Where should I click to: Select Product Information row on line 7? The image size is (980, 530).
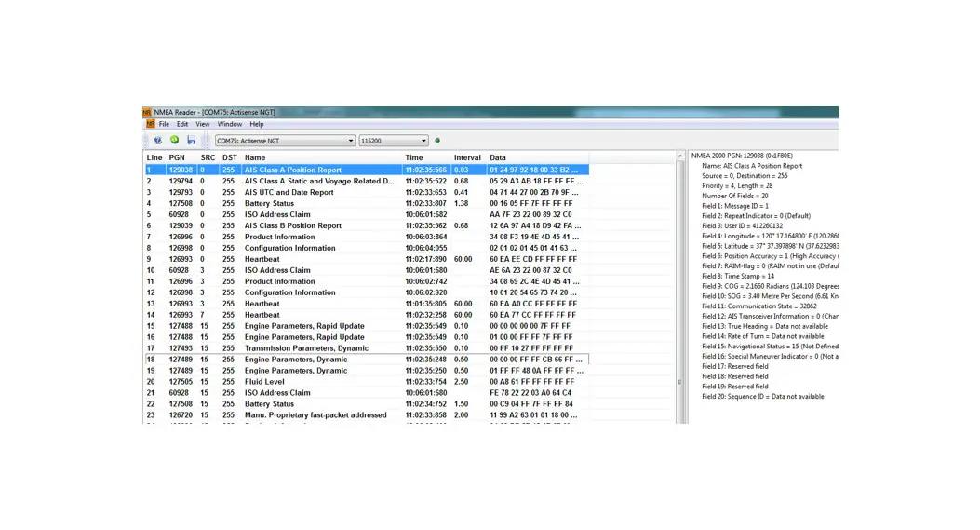point(367,238)
